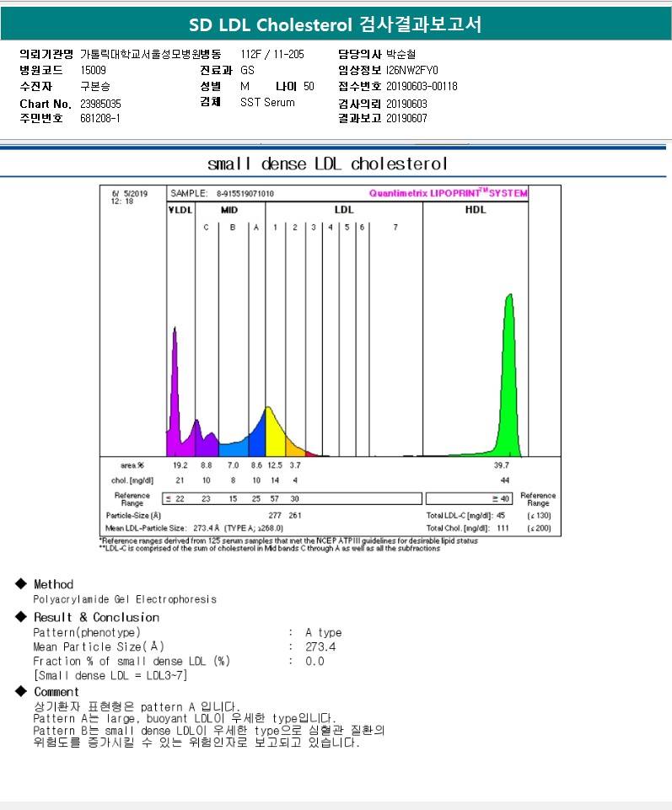Image resolution: width=672 pixels, height=810 pixels.
Task: Select resident number '681208-1'
Action: tap(100, 118)
